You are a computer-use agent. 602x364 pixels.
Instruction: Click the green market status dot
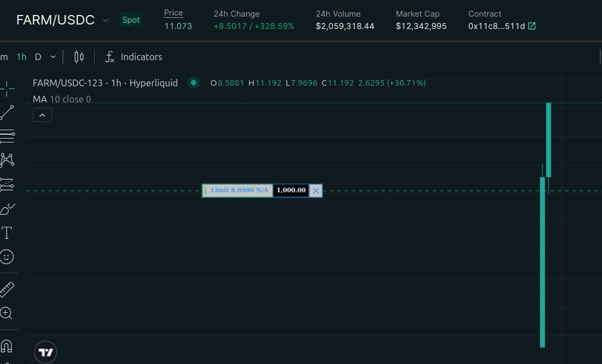[x=193, y=83]
